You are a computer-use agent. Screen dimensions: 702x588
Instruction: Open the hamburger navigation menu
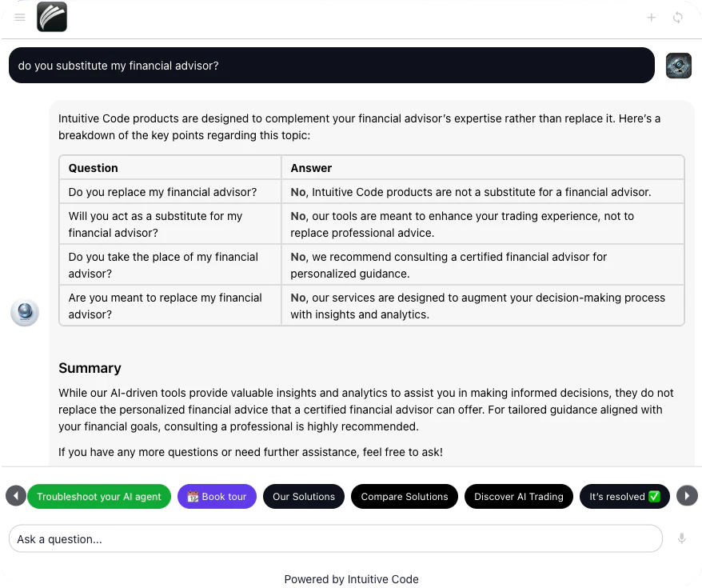[x=19, y=17]
